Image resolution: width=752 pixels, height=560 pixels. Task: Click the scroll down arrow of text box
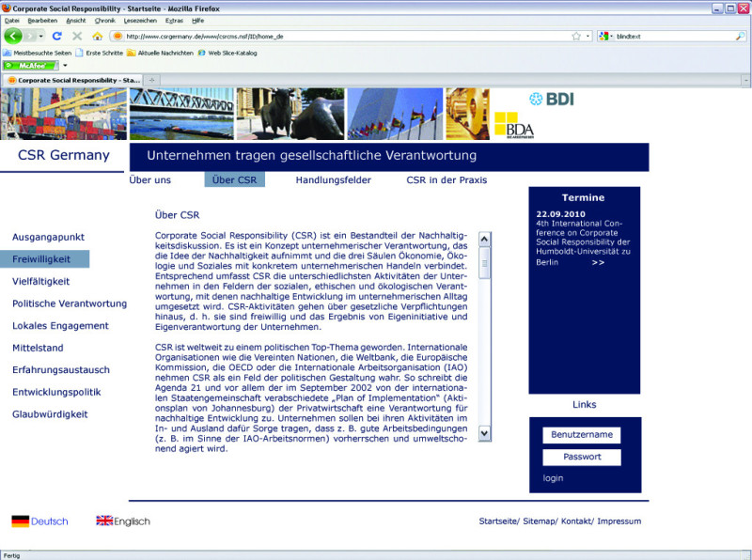click(x=485, y=433)
